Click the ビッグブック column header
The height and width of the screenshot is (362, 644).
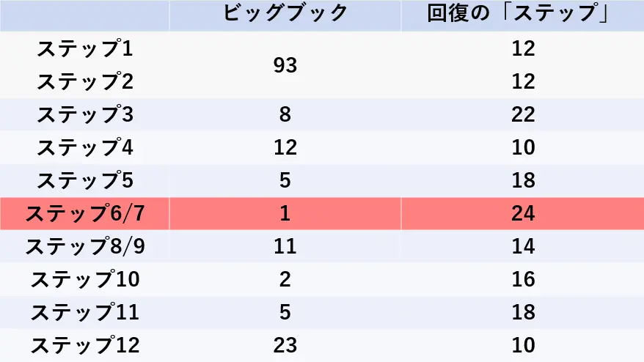tap(285, 13)
